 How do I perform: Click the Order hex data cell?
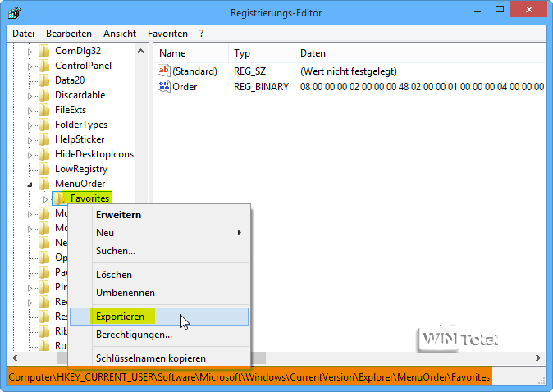(x=422, y=87)
